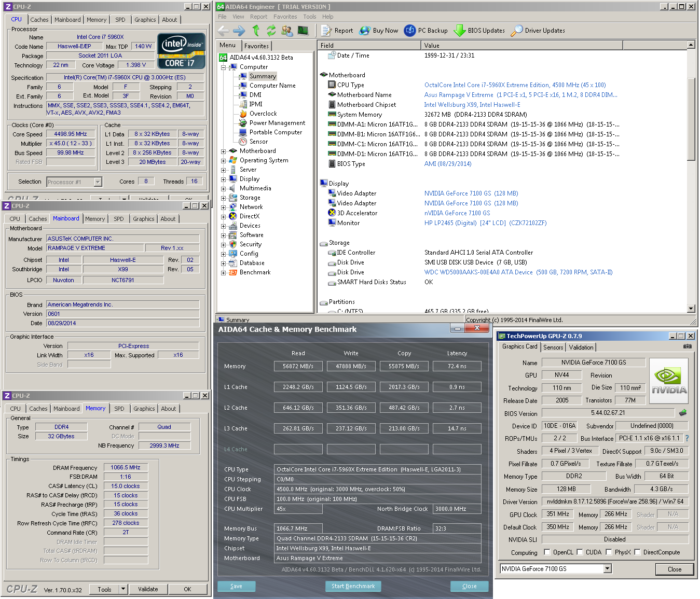The width and height of the screenshot is (700, 599).
Task: Click the Memory Read value 56872 MB/s
Action: pos(298,366)
